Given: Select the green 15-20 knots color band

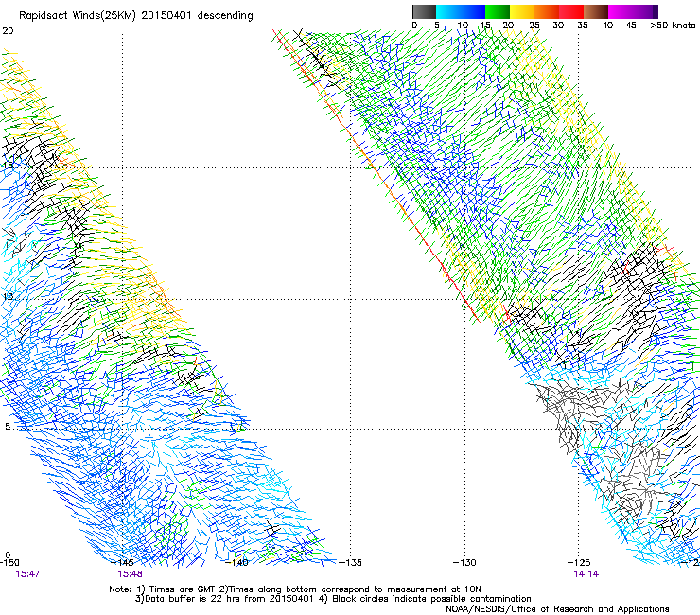Looking at the screenshot, I should coord(498,11).
